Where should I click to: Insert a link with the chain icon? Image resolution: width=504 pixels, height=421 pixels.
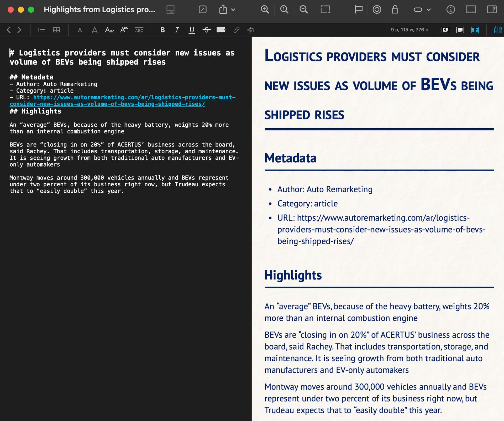pos(236,30)
